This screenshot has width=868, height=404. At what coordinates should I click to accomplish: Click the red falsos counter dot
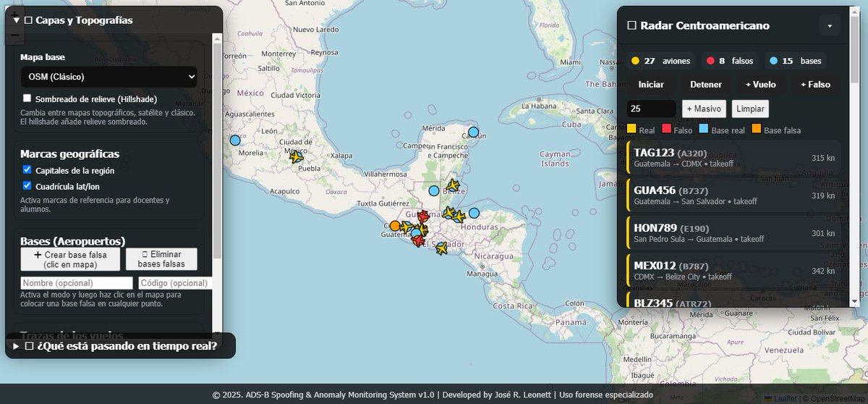[711, 61]
